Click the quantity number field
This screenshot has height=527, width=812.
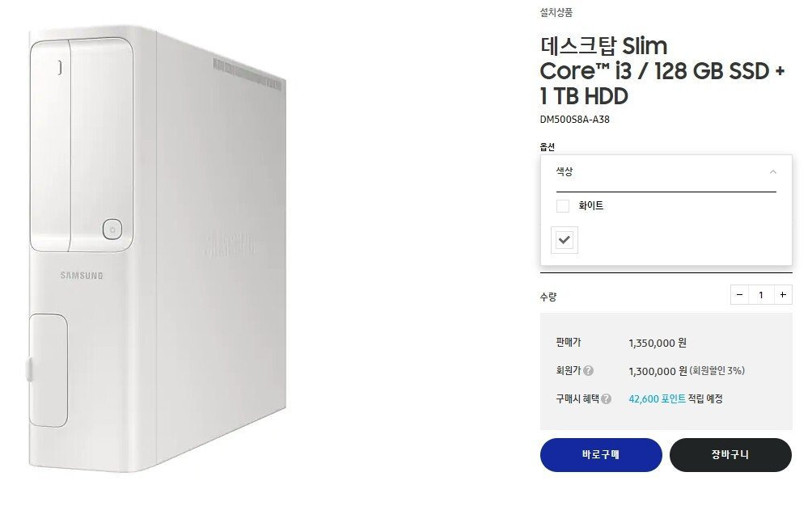761,294
